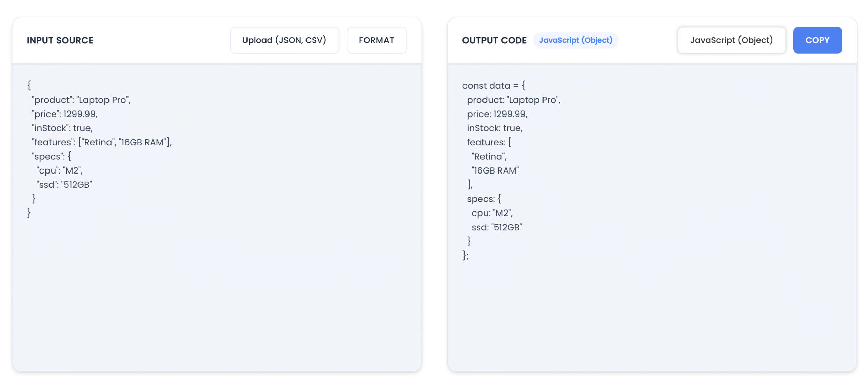Click the ssd: "512GB" line in output
Image resolution: width=868 pixels, height=386 pixels.
click(497, 227)
